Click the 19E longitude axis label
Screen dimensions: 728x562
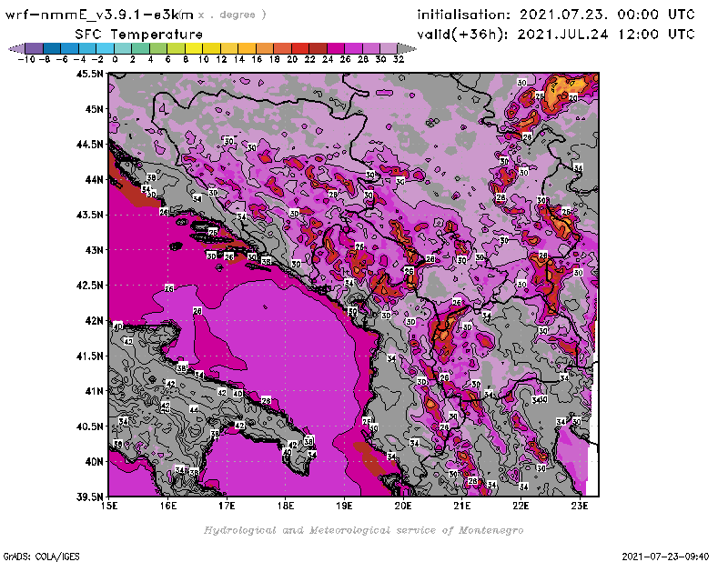(x=345, y=506)
